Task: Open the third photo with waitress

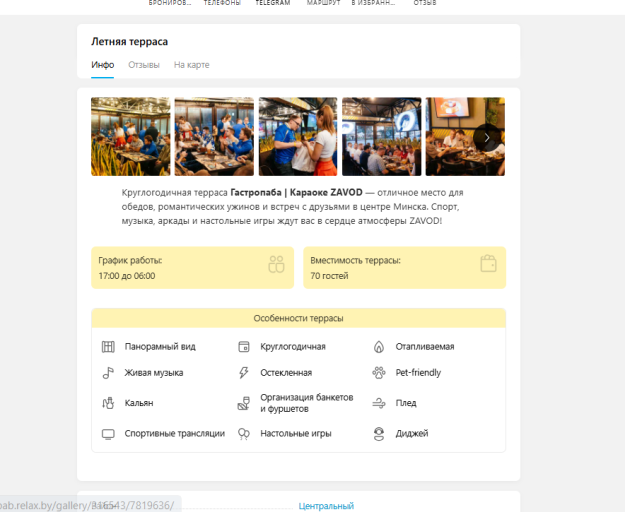Action: (298, 137)
